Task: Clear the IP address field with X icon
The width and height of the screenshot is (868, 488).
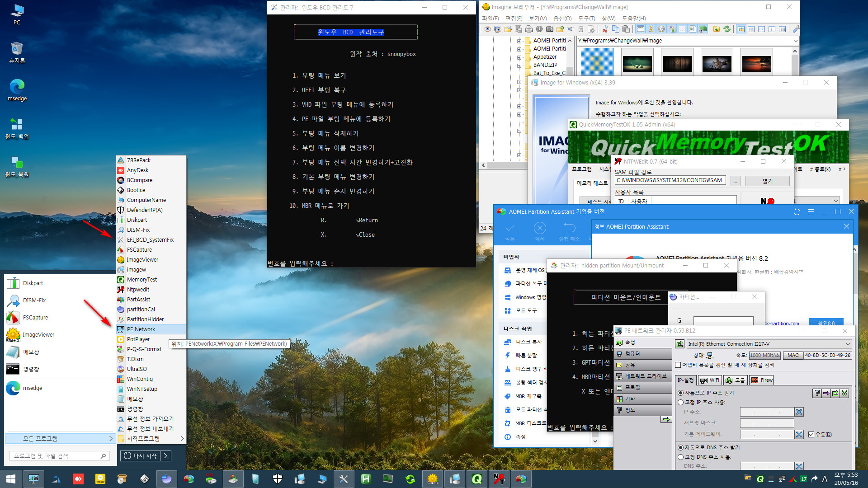Action: (799, 412)
